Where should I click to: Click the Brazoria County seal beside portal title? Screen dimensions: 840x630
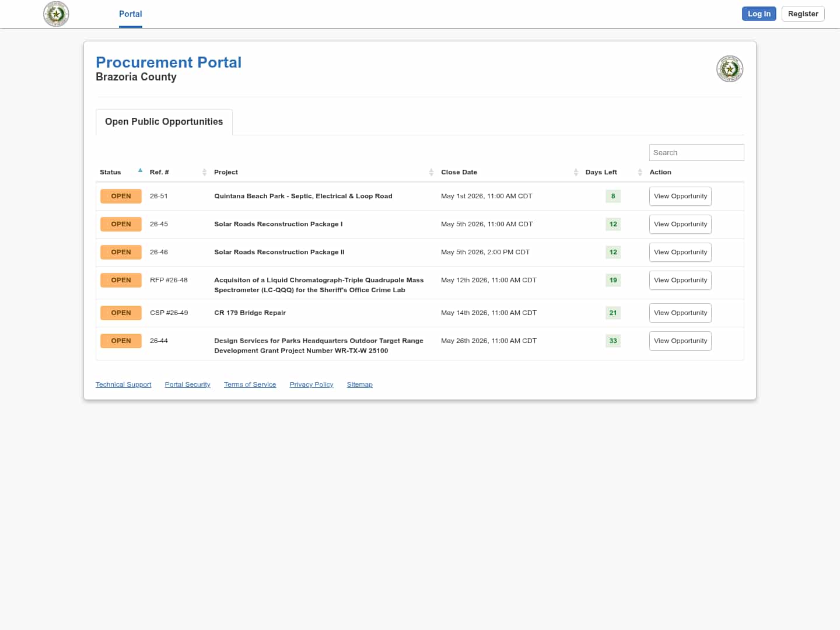[729, 69]
